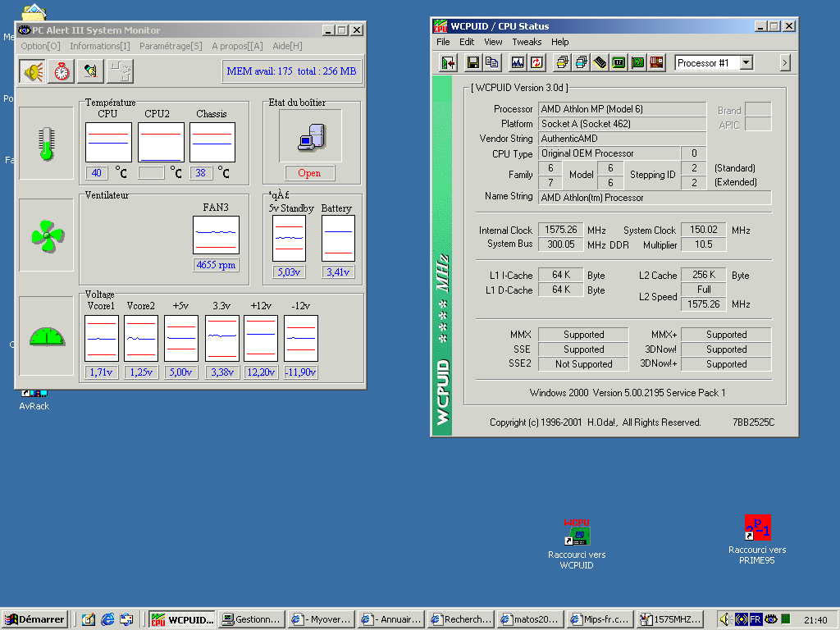Open the Raccourci vers PRIME95 desktop shortcut
Screen dimensions: 840x630
click(757, 540)
